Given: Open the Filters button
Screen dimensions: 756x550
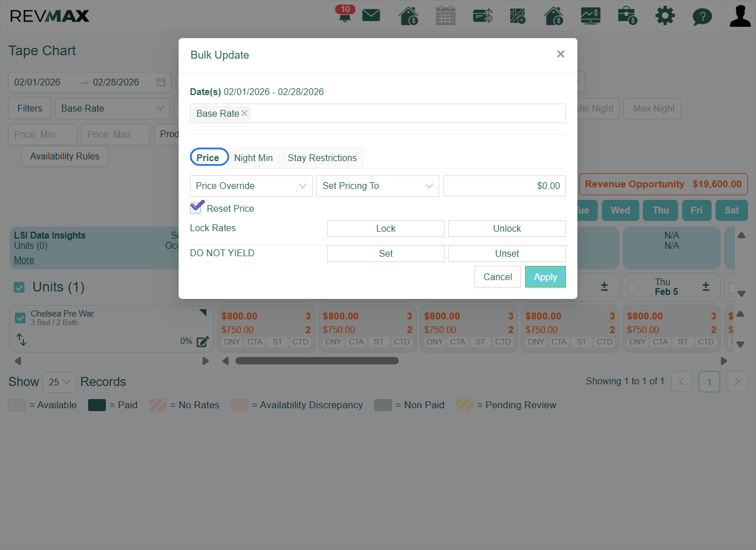Looking at the screenshot, I should [x=30, y=108].
